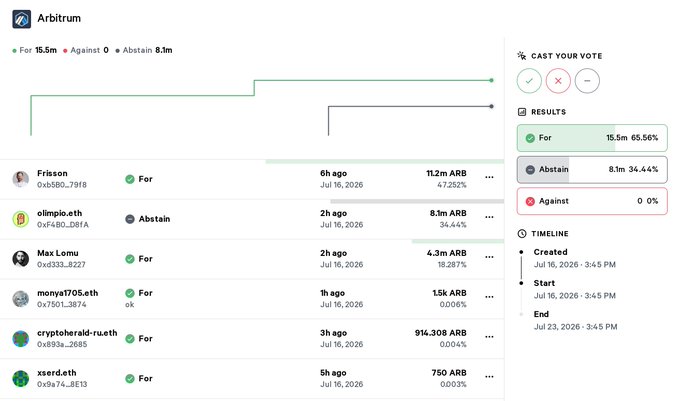
Task: Open more options for cryptoherald-ru.eth's vote
Action: [489, 337]
